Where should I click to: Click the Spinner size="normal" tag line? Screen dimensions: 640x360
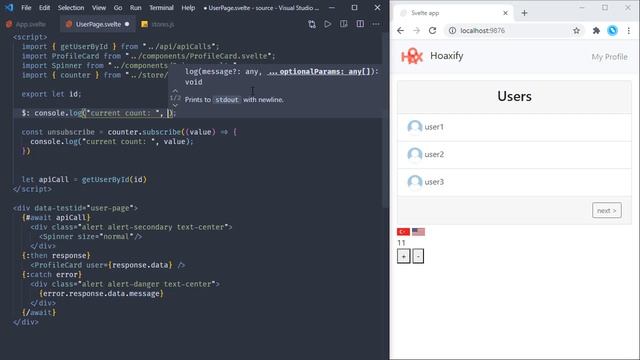(x=90, y=236)
